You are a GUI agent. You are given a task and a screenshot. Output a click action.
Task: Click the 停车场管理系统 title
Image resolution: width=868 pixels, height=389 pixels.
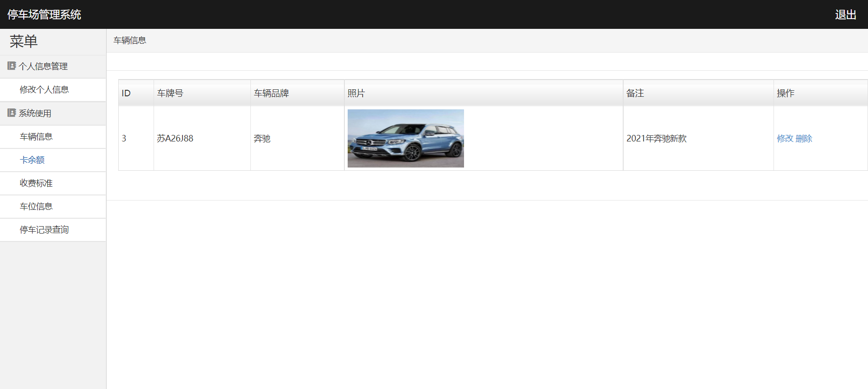point(44,15)
